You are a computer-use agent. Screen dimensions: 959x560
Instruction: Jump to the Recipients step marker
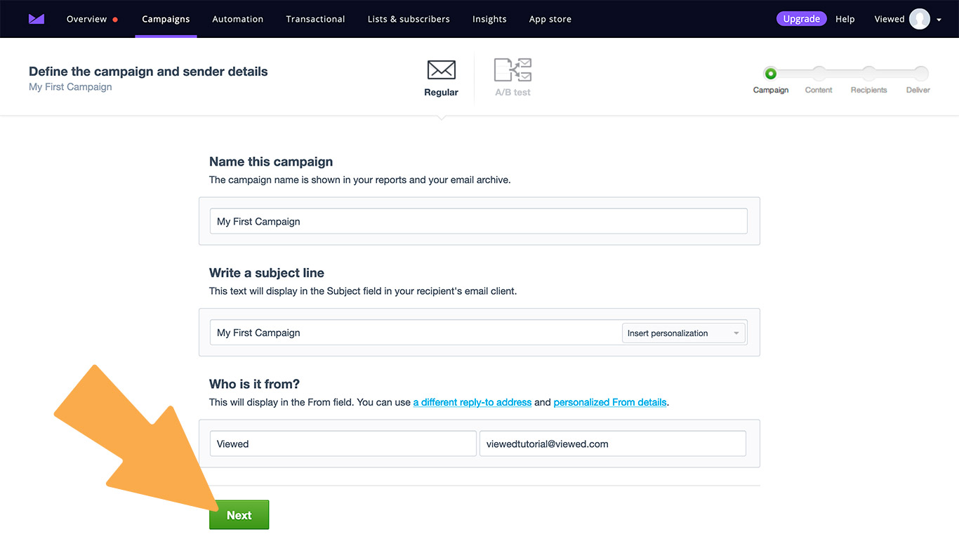point(868,73)
